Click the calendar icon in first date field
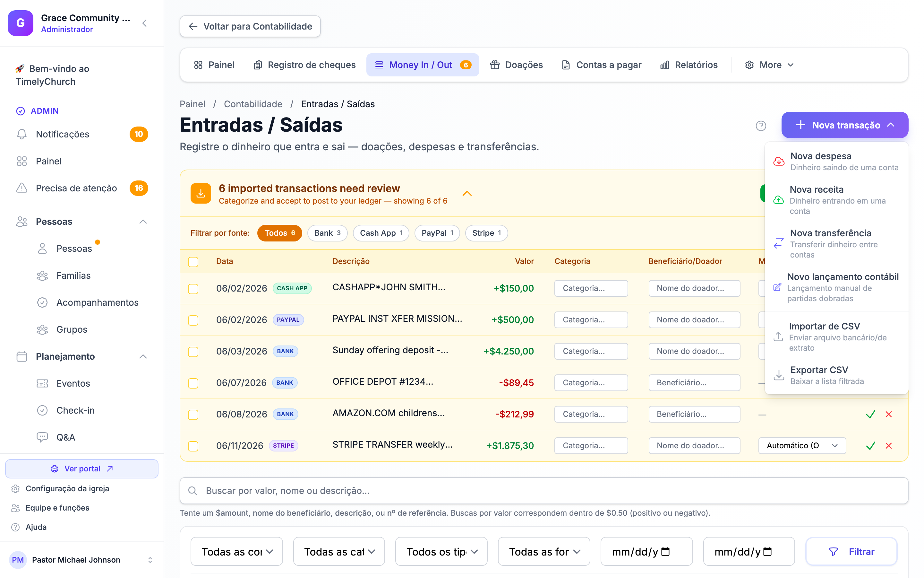The image size is (924, 578). tap(665, 552)
